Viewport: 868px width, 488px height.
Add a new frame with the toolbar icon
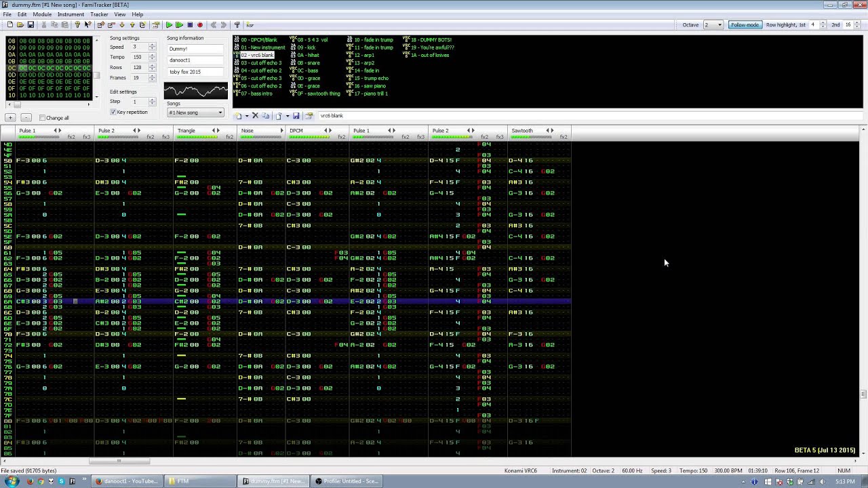(101, 24)
